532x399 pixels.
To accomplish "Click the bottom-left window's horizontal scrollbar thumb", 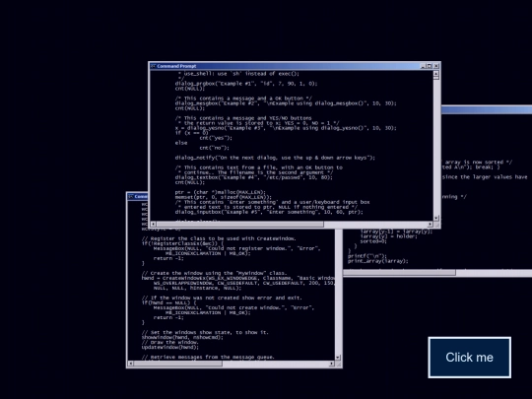I will [178, 364].
